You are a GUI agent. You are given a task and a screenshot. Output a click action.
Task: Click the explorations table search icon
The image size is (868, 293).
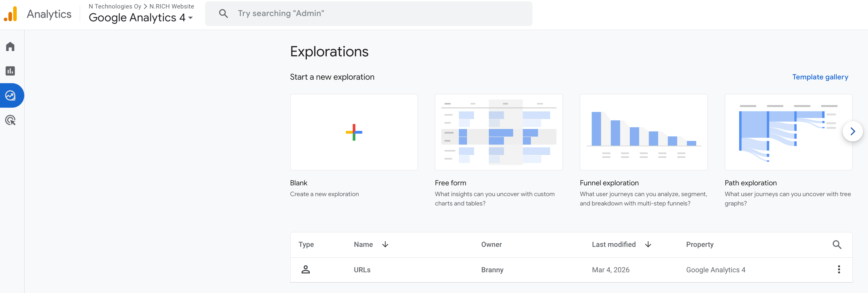(837, 245)
